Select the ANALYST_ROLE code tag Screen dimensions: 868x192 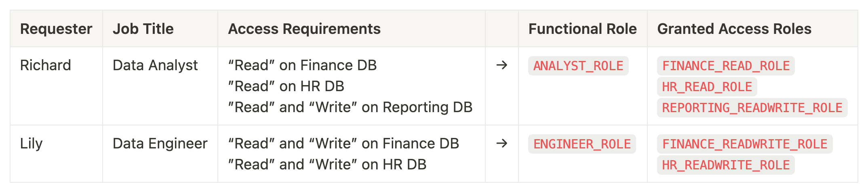[x=578, y=66]
